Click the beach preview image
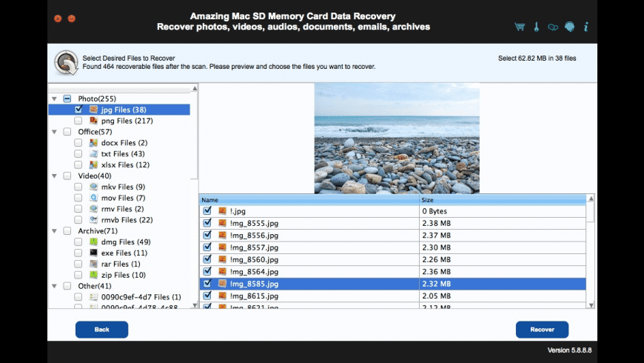This screenshot has width=644, height=363. pos(397,138)
